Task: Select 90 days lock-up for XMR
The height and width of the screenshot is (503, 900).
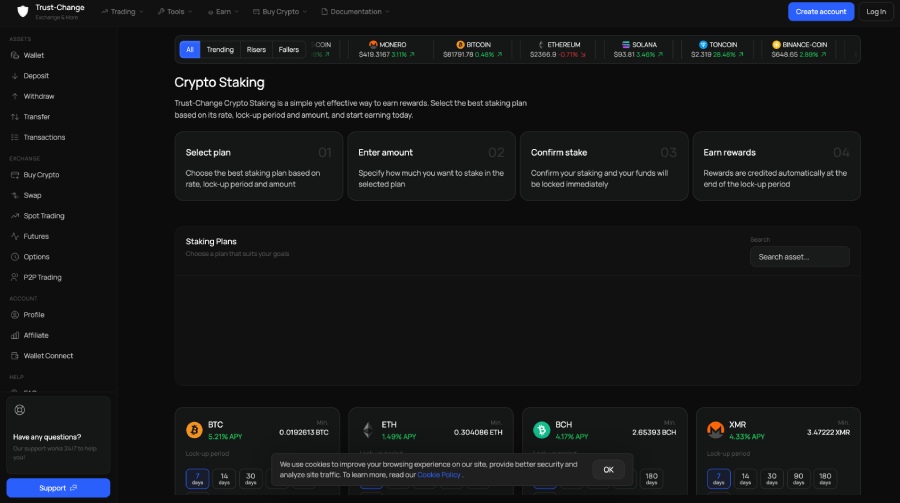Action: click(798, 478)
